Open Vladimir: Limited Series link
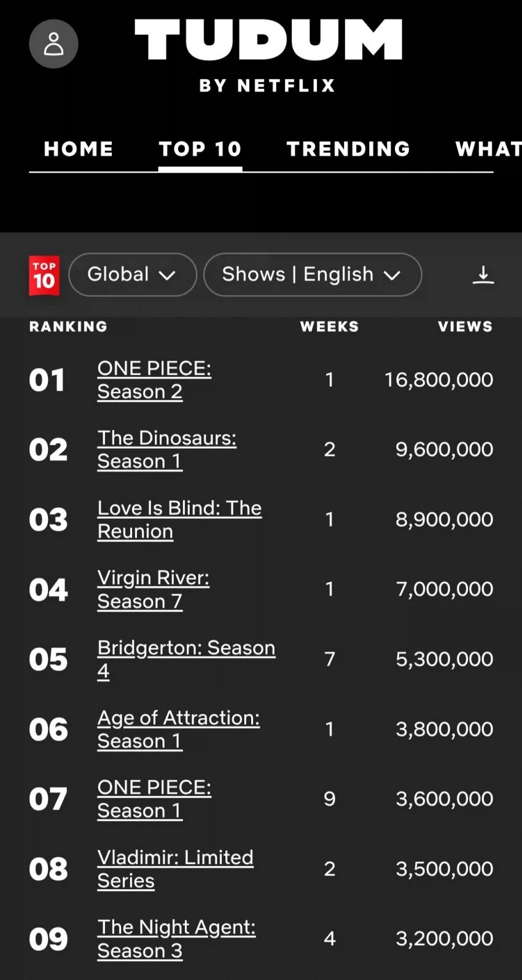522x980 pixels. (175, 868)
